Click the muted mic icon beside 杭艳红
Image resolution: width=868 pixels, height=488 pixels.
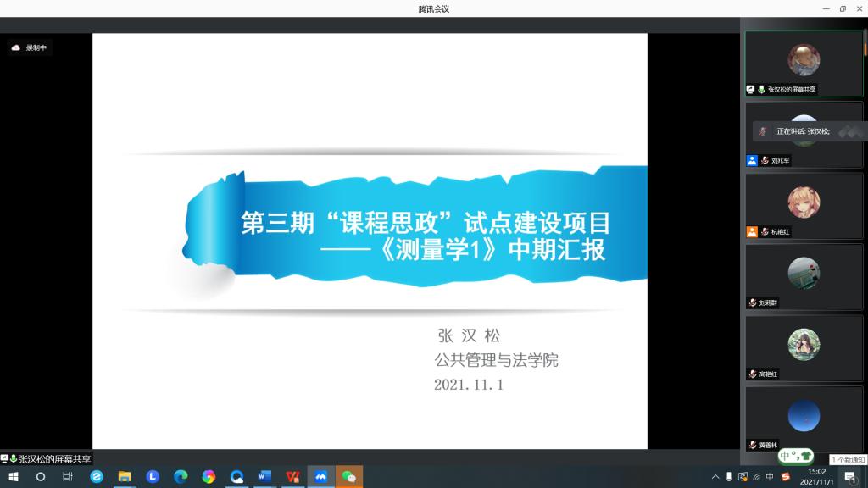coord(765,231)
